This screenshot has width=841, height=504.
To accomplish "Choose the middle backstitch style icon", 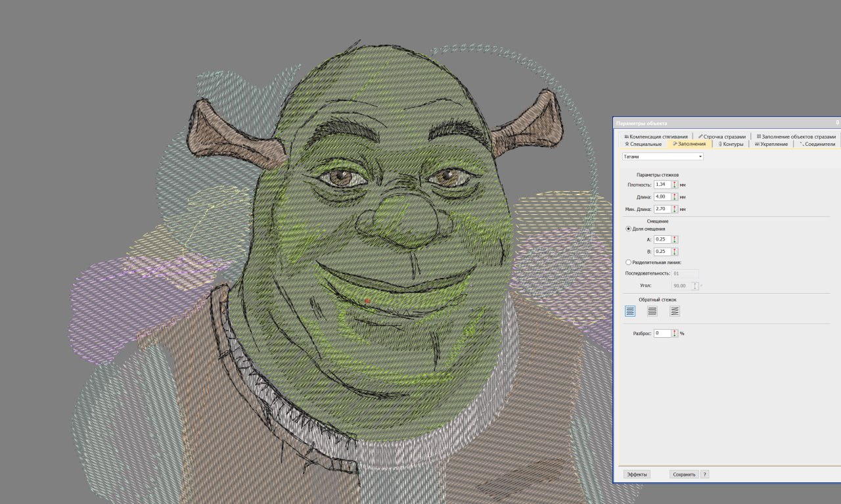I will point(652,311).
